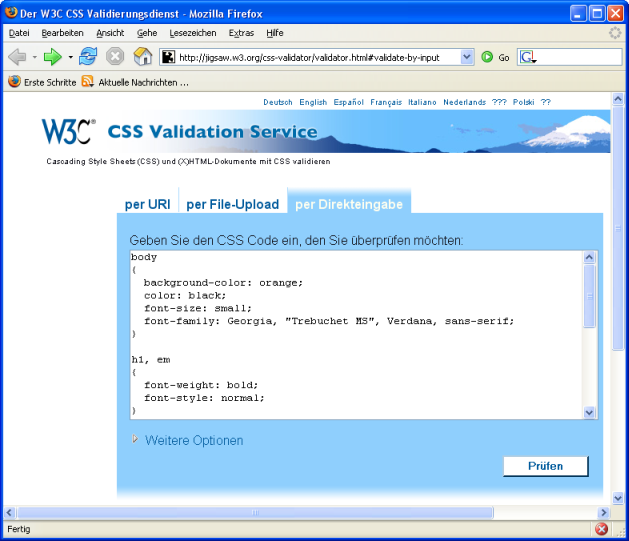Go to the Home page icon
The image size is (629, 541).
[143, 57]
